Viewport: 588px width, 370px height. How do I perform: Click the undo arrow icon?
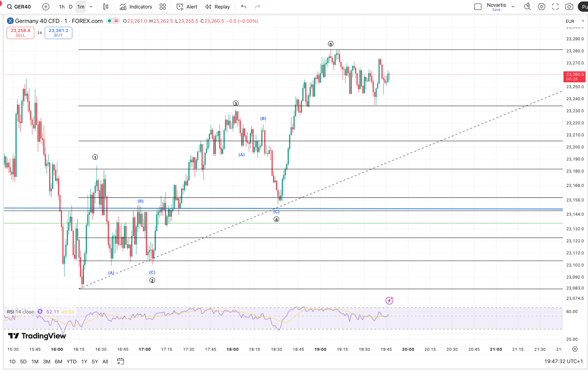(x=244, y=7)
